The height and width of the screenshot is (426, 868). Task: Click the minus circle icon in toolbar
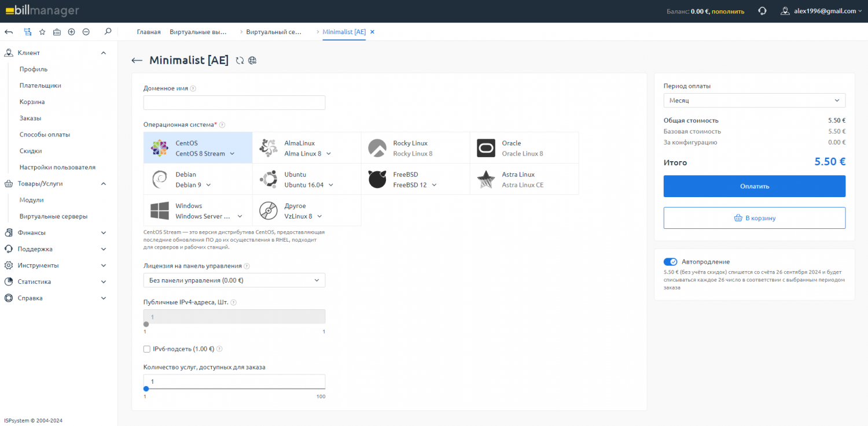point(86,32)
